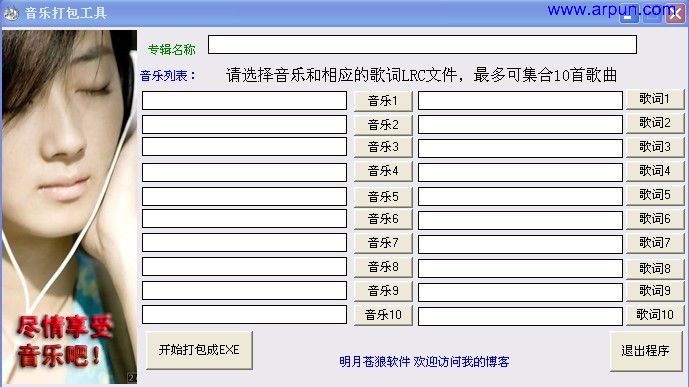Select the 音乐3 button
The width and height of the screenshot is (689, 387).
click(x=383, y=147)
